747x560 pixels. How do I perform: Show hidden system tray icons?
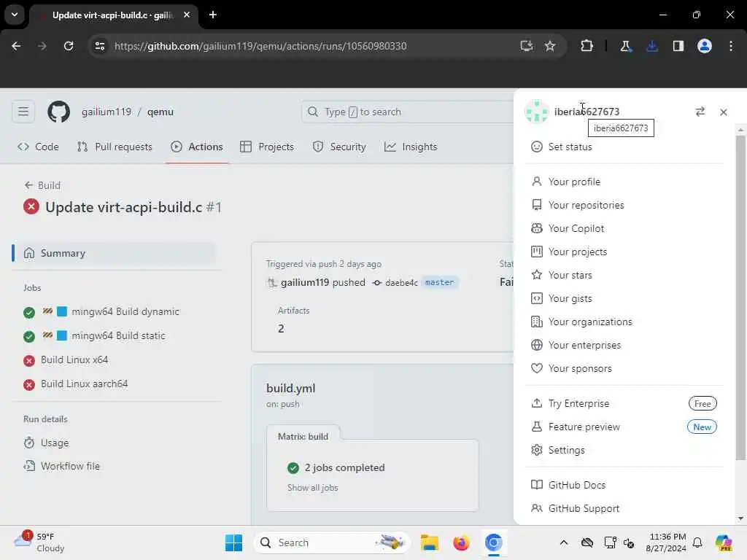(564, 542)
